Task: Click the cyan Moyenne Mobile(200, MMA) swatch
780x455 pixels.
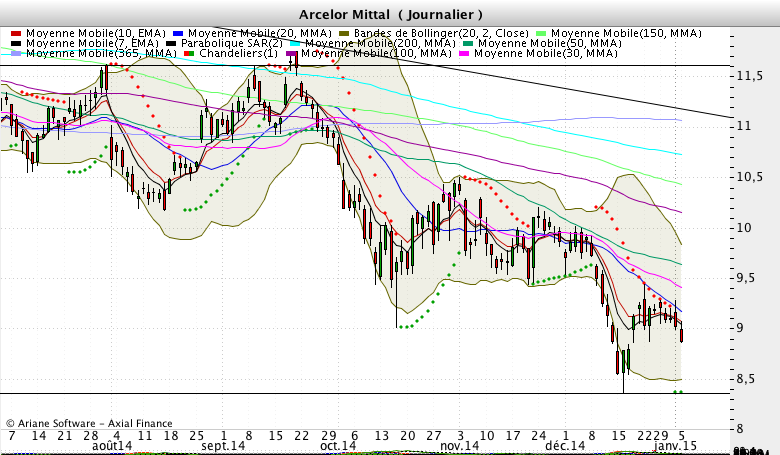Action: (295, 44)
